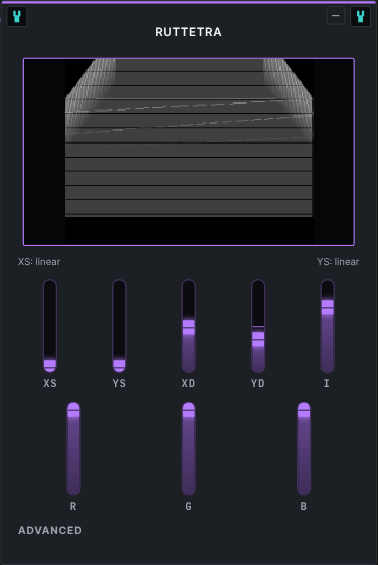
Task: Click the Ruttetra preview display
Action: [189, 152]
